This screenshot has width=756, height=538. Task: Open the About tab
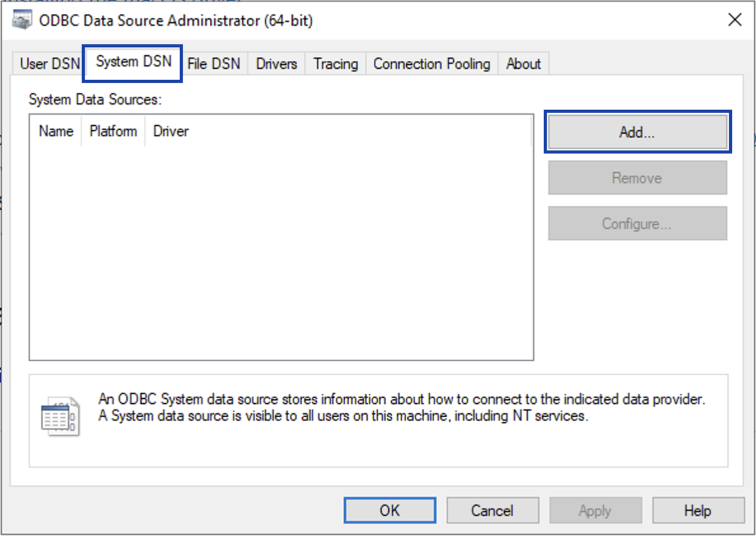point(523,64)
